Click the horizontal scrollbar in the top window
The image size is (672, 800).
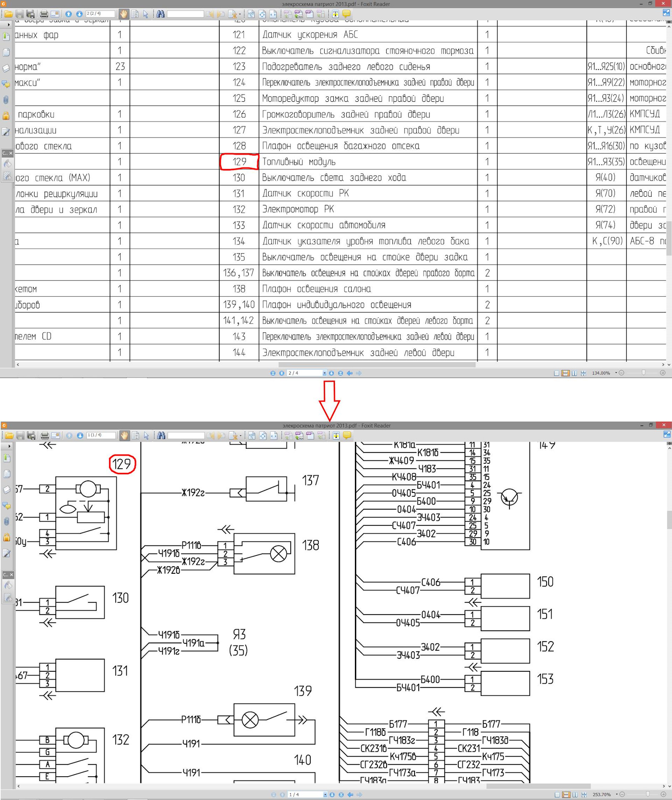click(377, 365)
